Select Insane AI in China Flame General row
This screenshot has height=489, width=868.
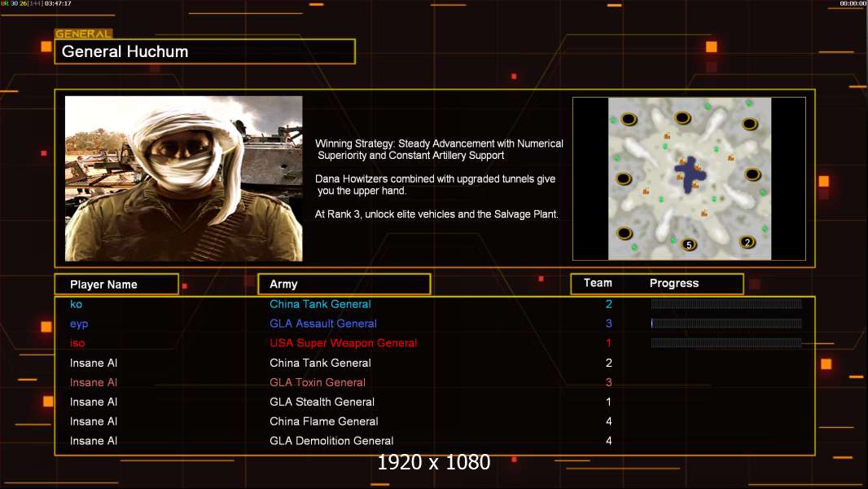click(x=94, y=421)
